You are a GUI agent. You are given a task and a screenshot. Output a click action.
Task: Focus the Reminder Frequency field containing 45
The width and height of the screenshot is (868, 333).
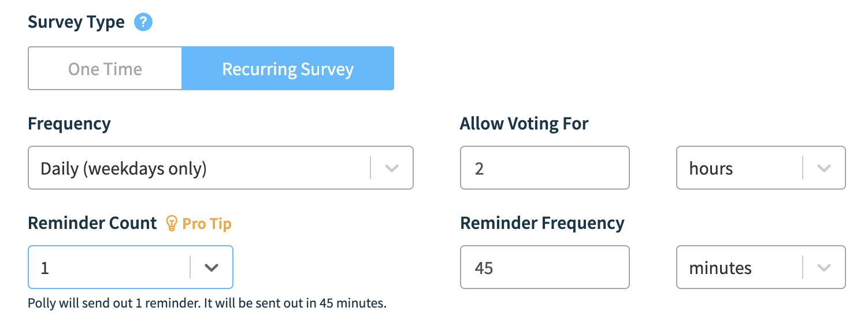[x=545, y=267]
